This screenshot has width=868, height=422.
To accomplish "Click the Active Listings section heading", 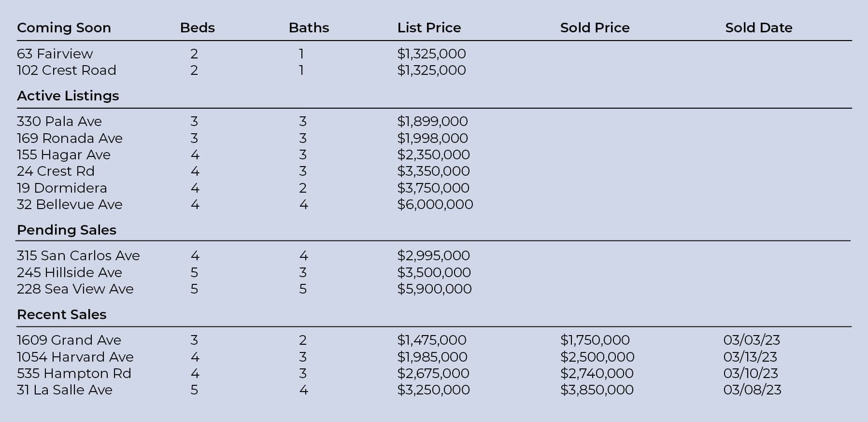I will point(68,96).
